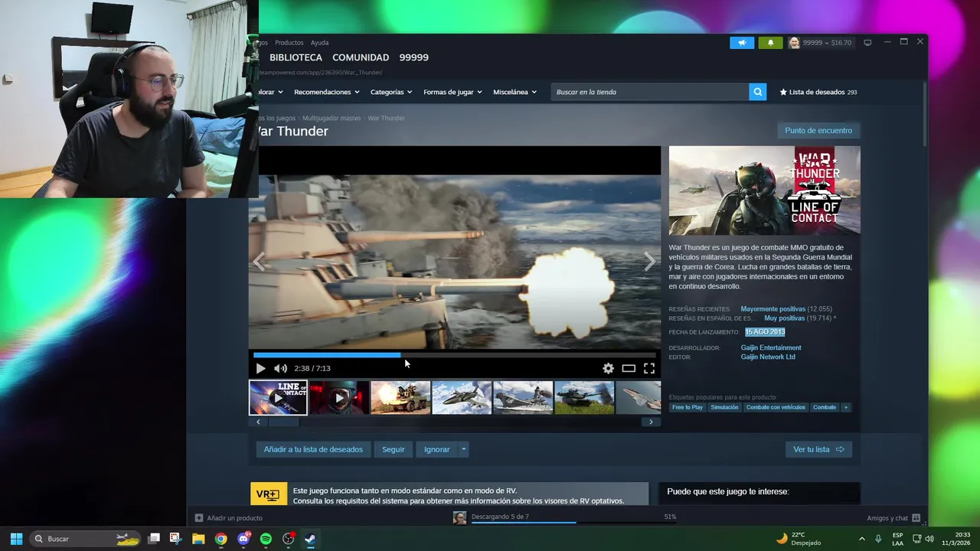
Task: Click Steam icon on the taskbar
Action: tap(310, 539)
